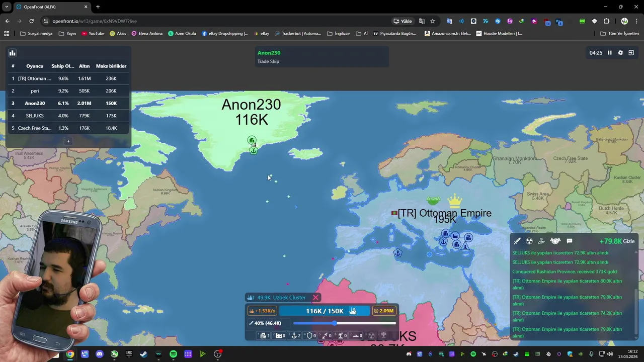Filter events by chat bubble icon

coord(570,241)
